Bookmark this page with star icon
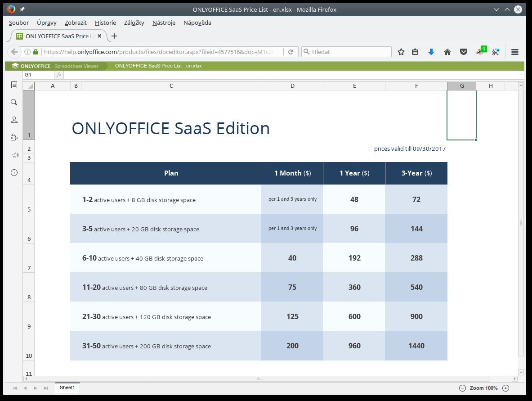 [401, 52]
